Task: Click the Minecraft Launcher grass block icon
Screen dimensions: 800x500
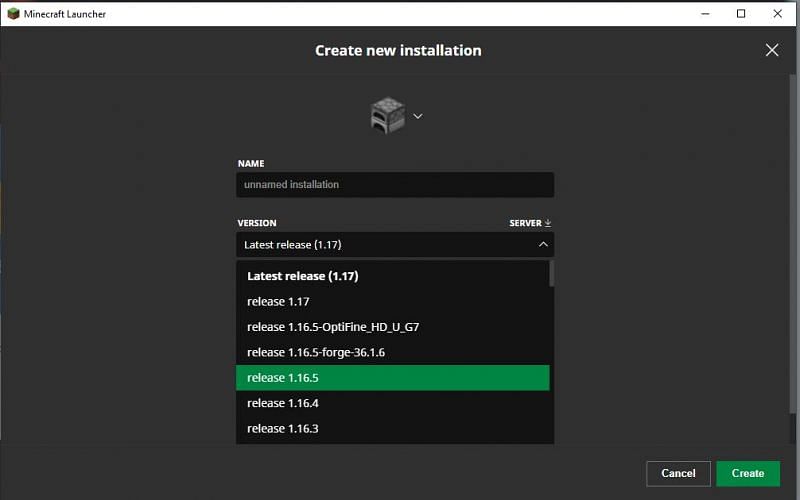Action: (x=13, y=14)
